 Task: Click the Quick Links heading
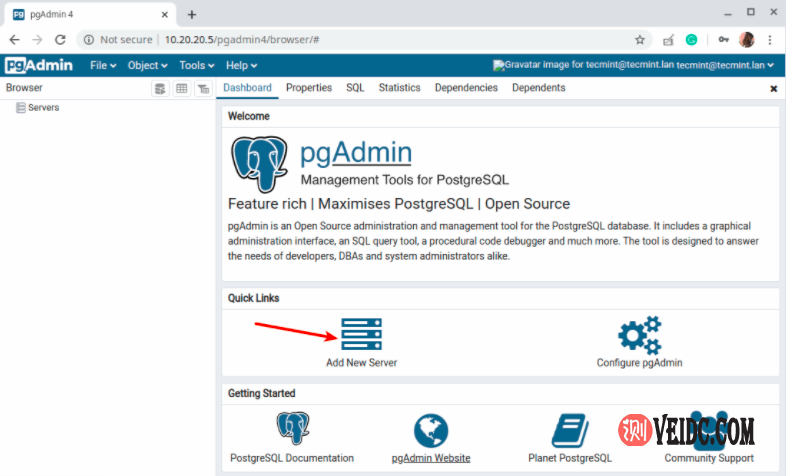tap(254, 298)
